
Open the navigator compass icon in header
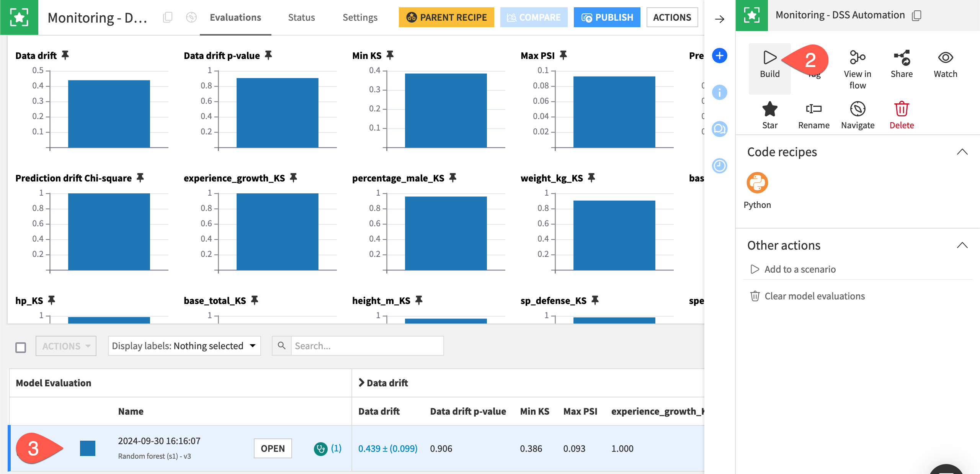click(191, 17)
